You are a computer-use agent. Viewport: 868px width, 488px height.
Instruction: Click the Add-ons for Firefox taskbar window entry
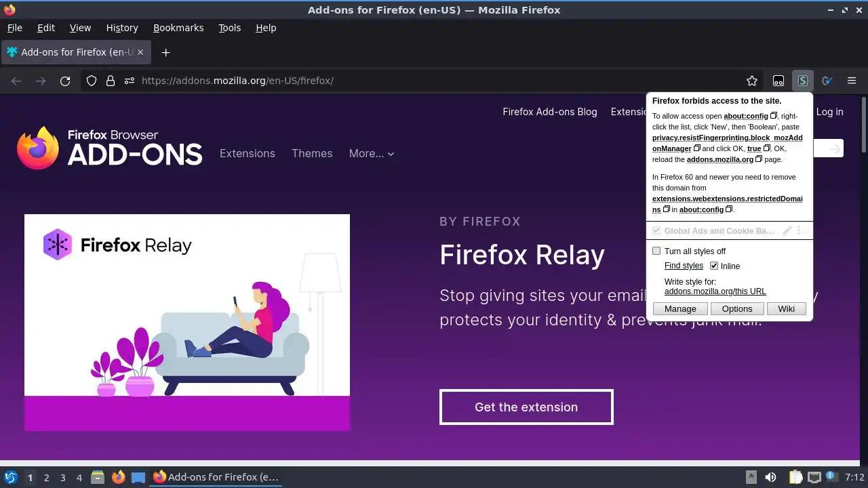tap(216, 477)
